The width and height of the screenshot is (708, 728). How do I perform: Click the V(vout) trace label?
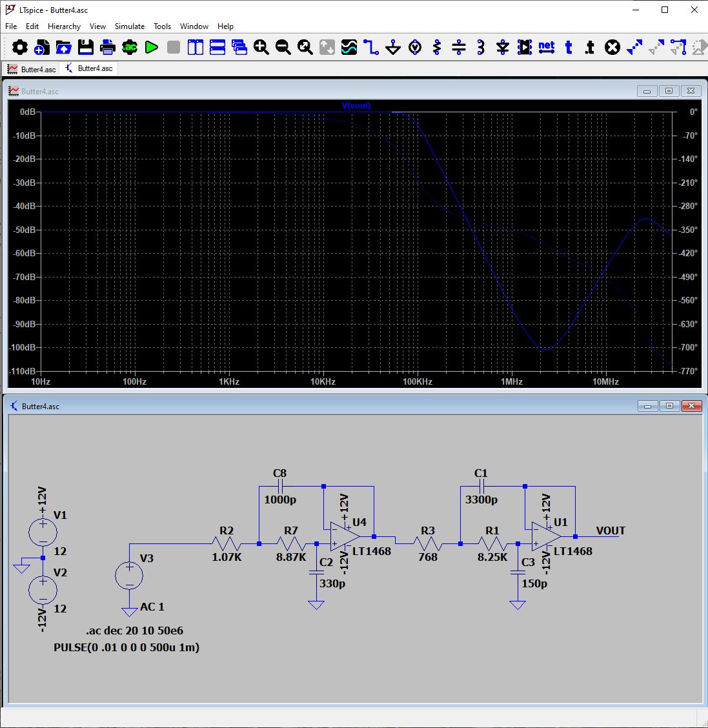[356, 106]
